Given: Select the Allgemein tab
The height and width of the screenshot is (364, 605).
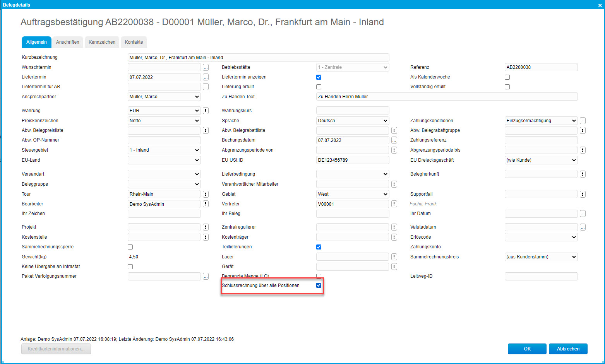Looking at the screenshot, I should (36, 42).
